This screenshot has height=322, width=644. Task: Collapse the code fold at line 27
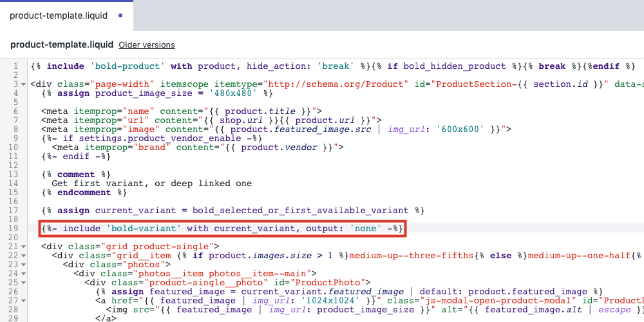tap(23, 301)
